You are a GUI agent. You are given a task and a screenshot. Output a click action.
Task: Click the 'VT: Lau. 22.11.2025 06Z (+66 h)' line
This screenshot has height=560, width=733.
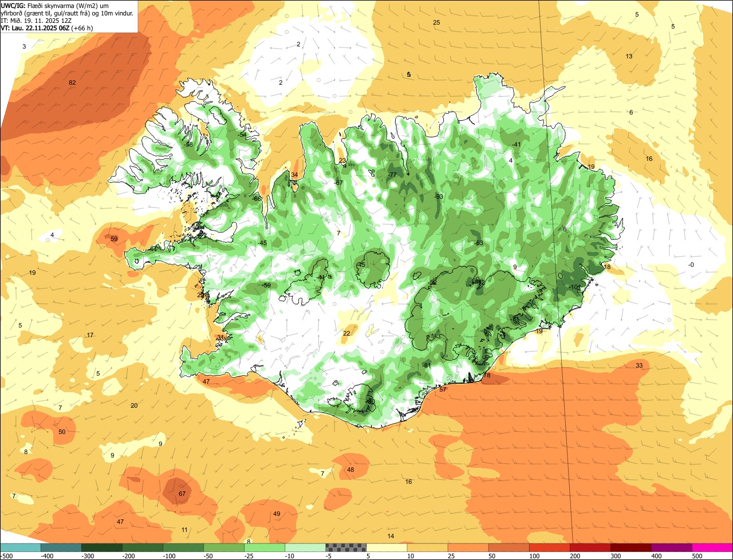[x=47, y=27]
